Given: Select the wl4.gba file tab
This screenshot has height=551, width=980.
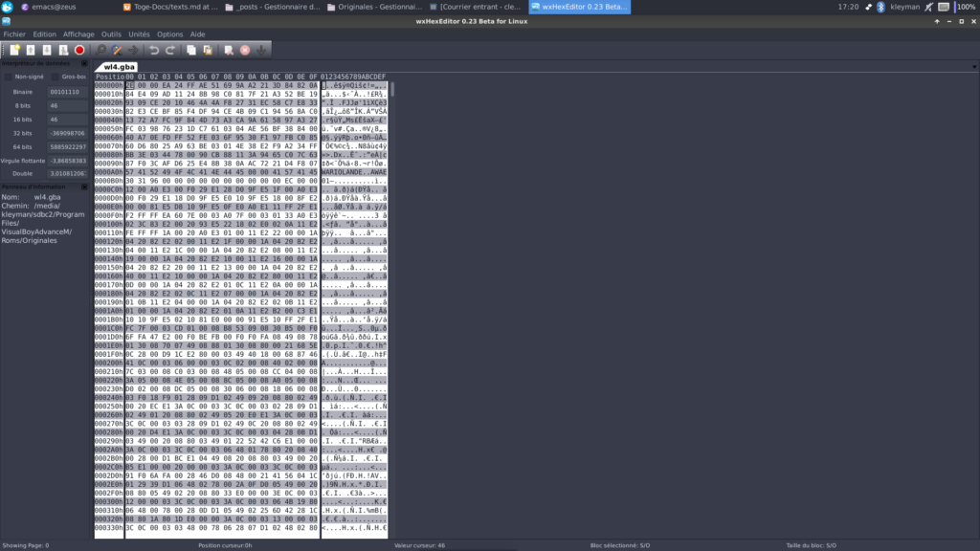Looking at the screenshot, I should (x=119, y=67).
